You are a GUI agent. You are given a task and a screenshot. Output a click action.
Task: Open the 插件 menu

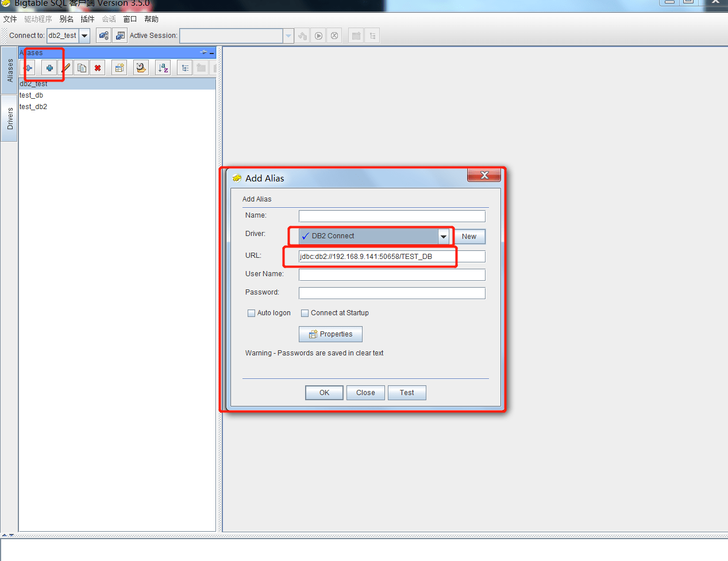pos(87,19)
